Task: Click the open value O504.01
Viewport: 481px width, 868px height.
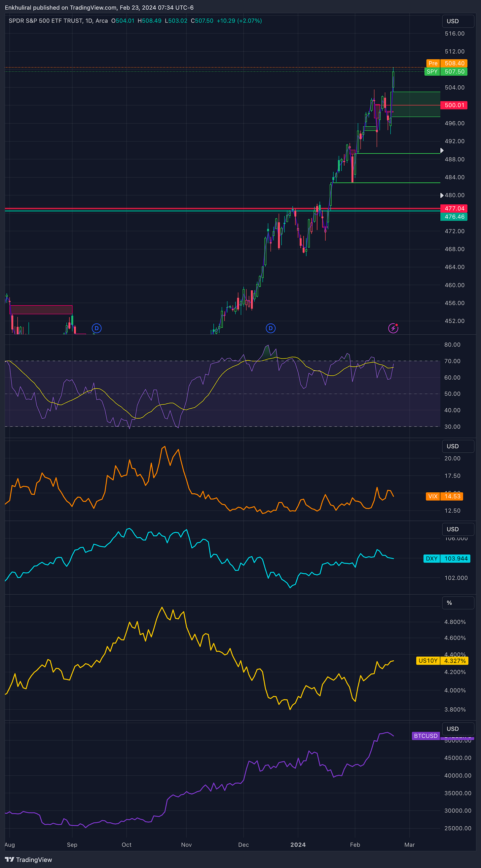Action: [123, 21]
